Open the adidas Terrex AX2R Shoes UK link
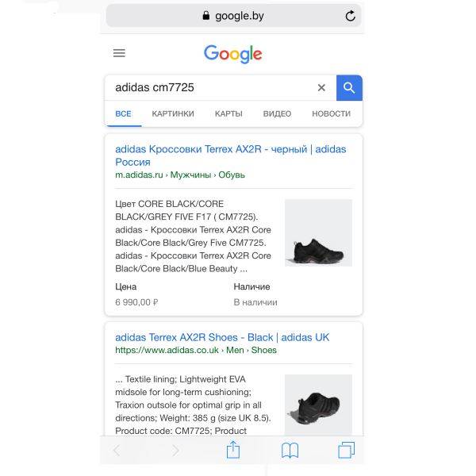The width and height of the screenshot is (476, 476). point(222,337)
